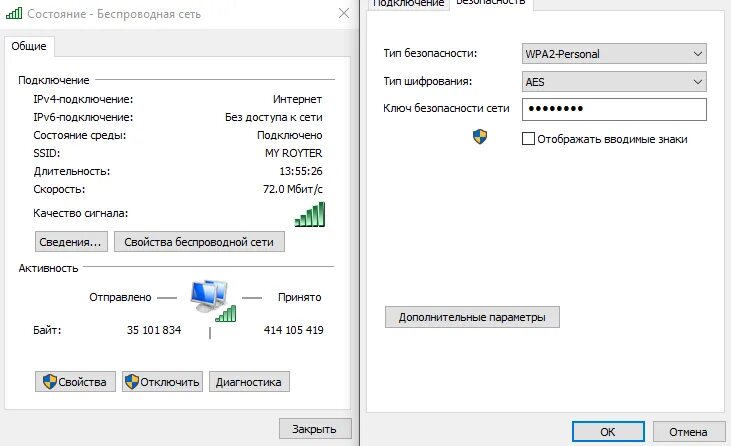Run Диагностика for the connection

click(249, 382)
